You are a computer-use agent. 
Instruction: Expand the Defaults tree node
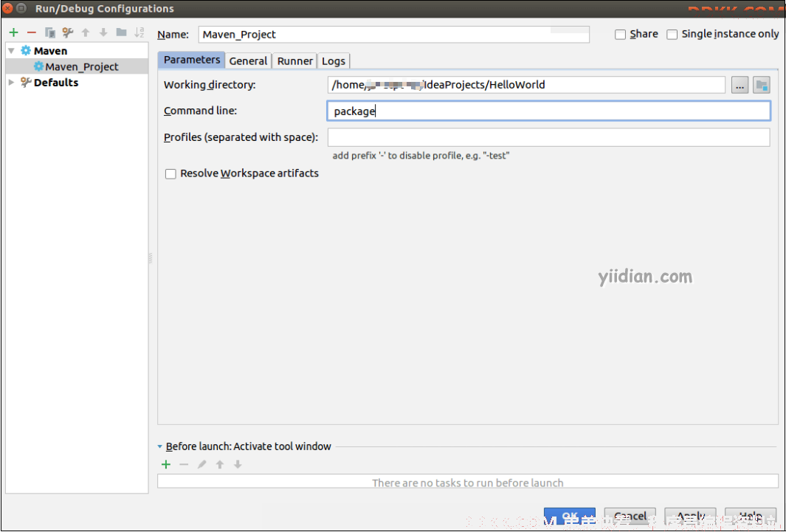tap(12, 82)
